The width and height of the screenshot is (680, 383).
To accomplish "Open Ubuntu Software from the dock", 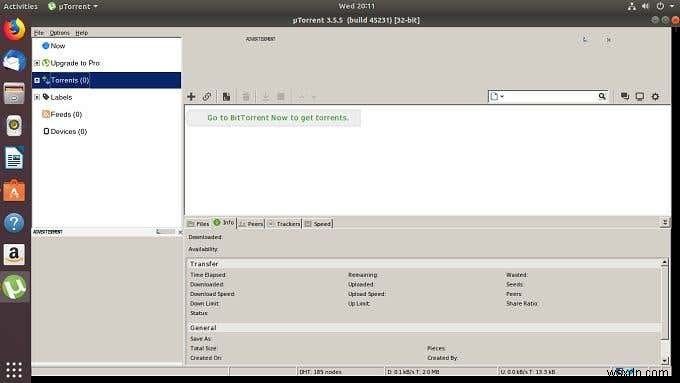I will [x=14, y=190].
